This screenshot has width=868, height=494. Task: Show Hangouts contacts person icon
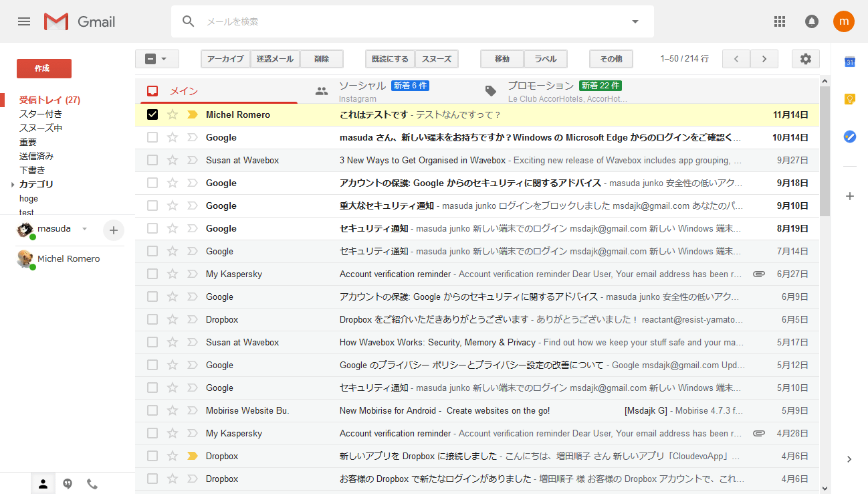click(x=43, y=484)
